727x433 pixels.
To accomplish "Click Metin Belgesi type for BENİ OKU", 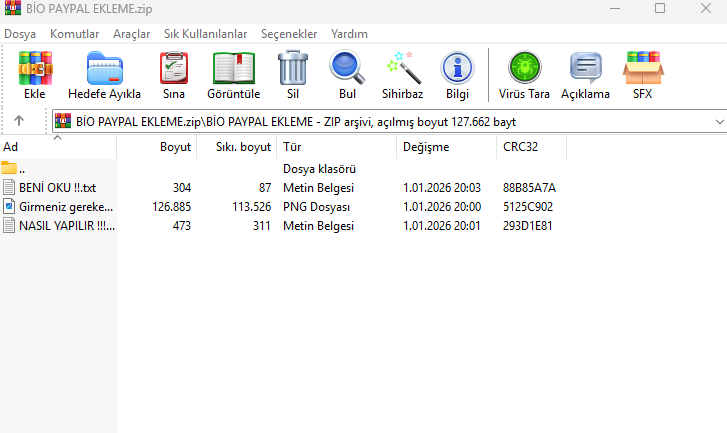I will point(319,188).
